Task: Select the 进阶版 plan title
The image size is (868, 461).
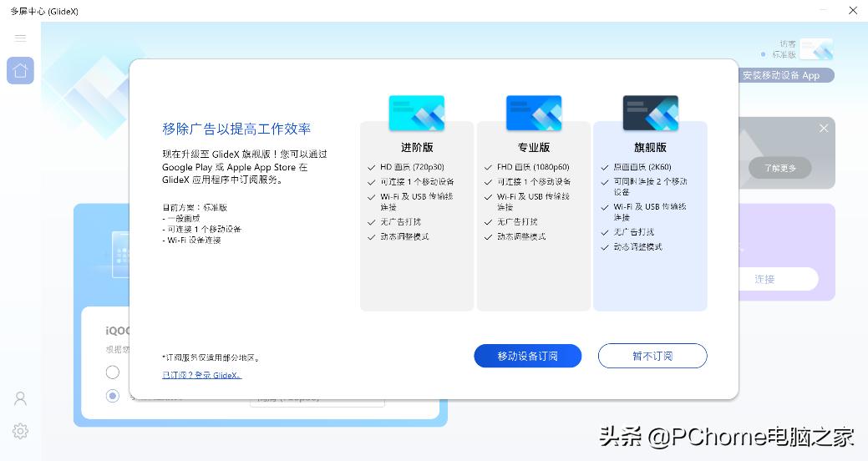Action: click(417, 147)
